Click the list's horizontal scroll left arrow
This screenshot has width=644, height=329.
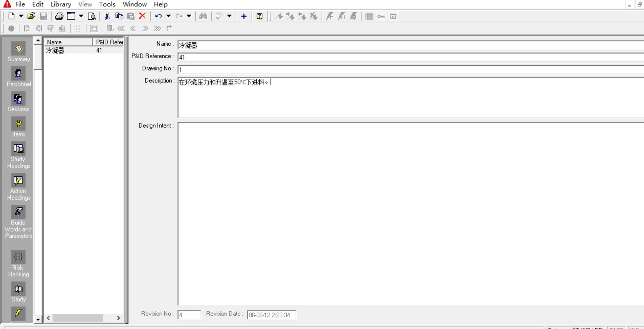point(48,318)
